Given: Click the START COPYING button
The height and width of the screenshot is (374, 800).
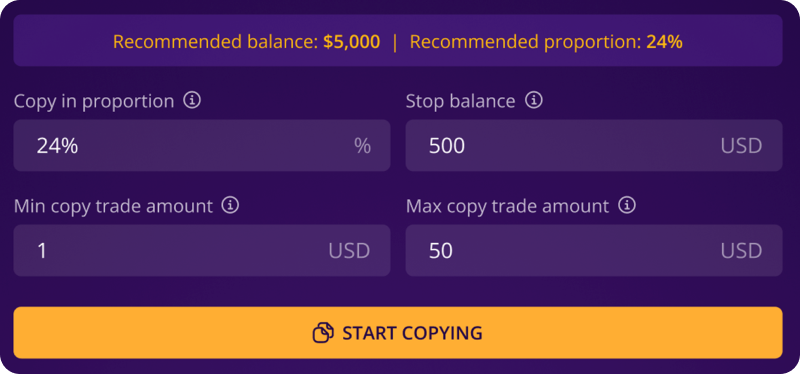Looking at the screenshot, I should 398,333.
